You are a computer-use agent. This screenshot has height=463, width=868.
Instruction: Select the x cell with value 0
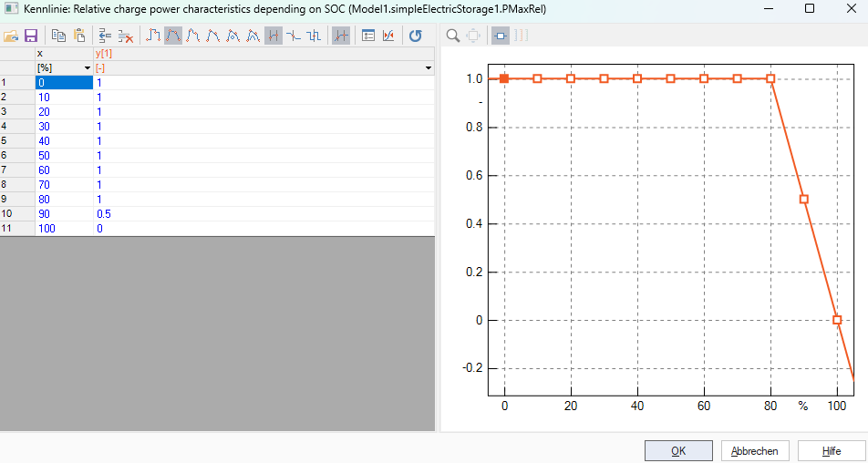[x=64, y=82]
